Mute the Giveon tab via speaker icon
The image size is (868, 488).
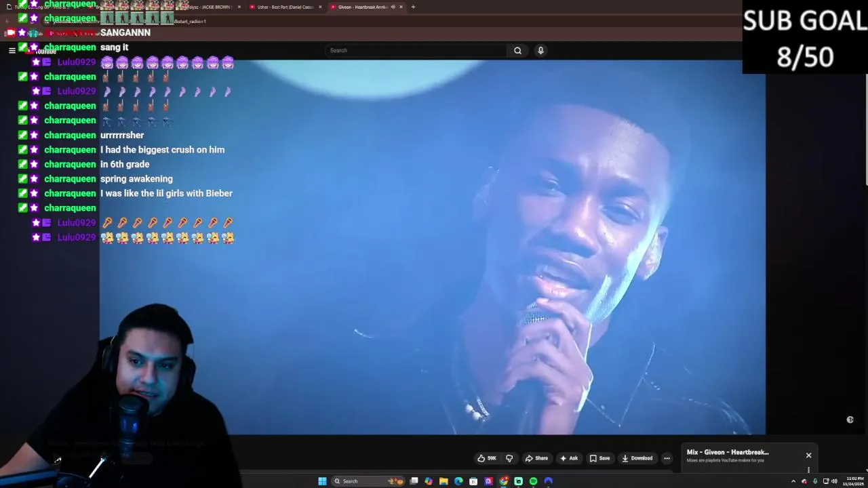tap(393, 7)
